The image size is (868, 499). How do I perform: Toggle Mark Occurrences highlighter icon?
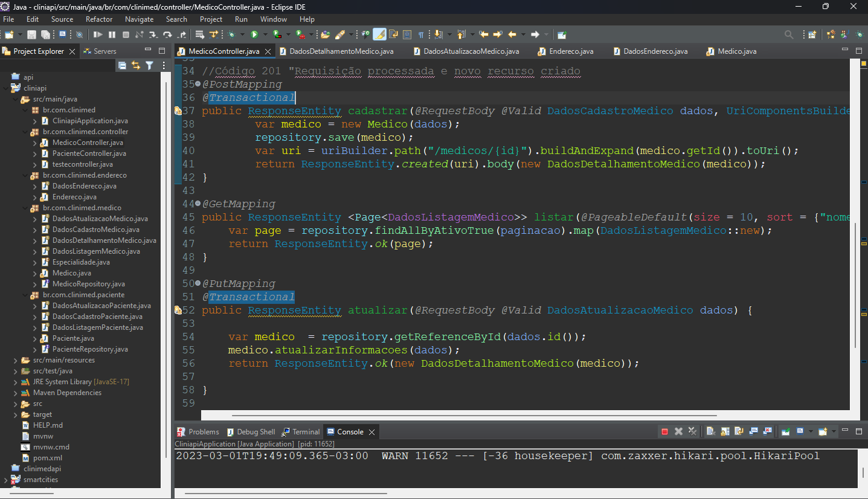click(x=379, y=34)
